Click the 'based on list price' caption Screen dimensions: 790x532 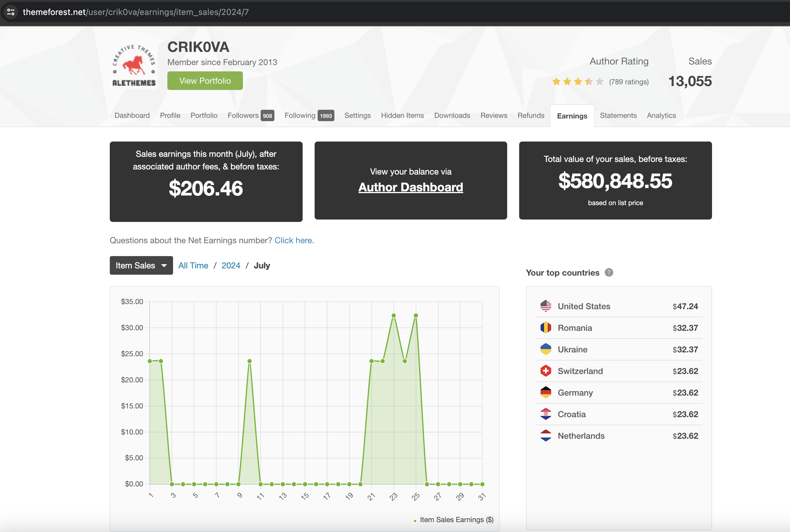coord(615,202)
